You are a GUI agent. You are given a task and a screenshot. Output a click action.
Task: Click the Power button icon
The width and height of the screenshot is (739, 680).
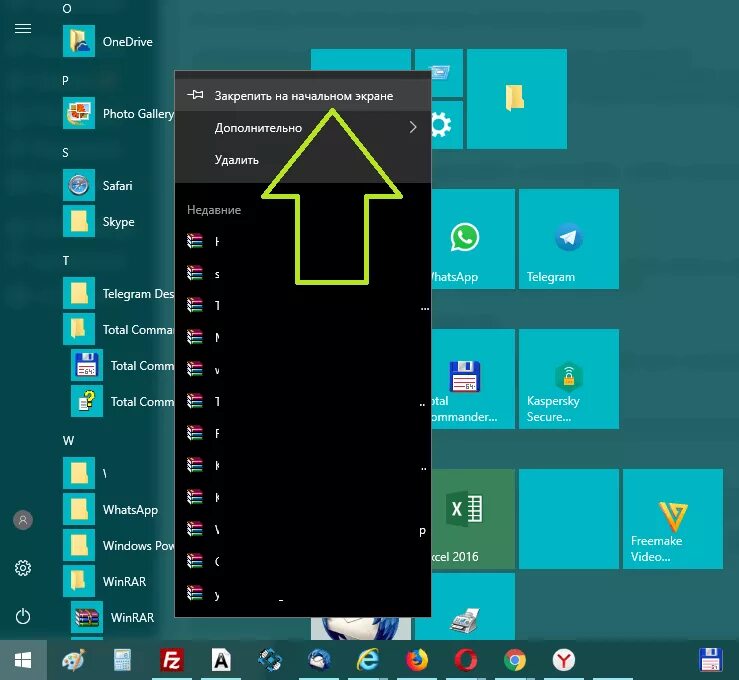(x=23, y=616)
